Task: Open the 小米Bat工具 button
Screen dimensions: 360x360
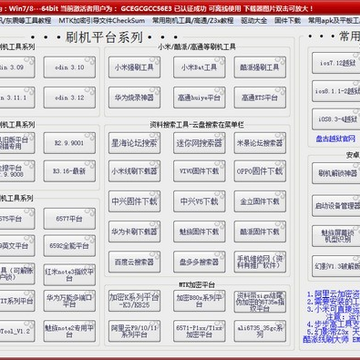Action: [x=199, y=67]
